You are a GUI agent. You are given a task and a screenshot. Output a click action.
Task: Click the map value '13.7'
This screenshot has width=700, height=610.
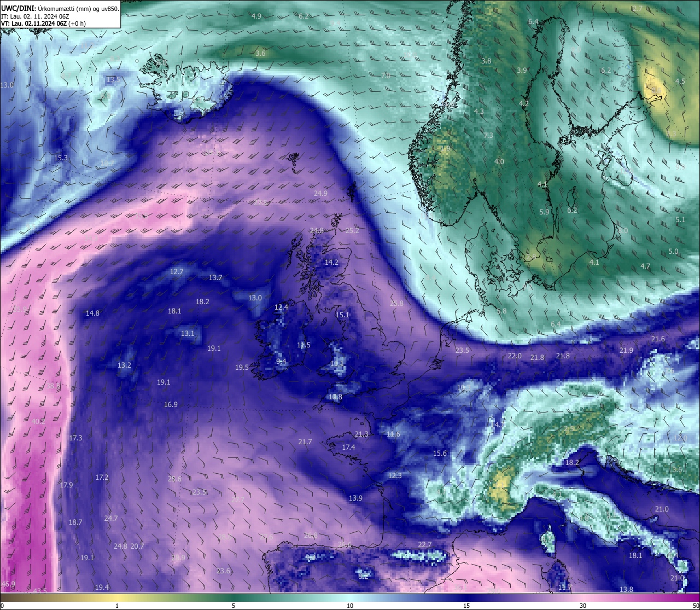click(215, 278)
